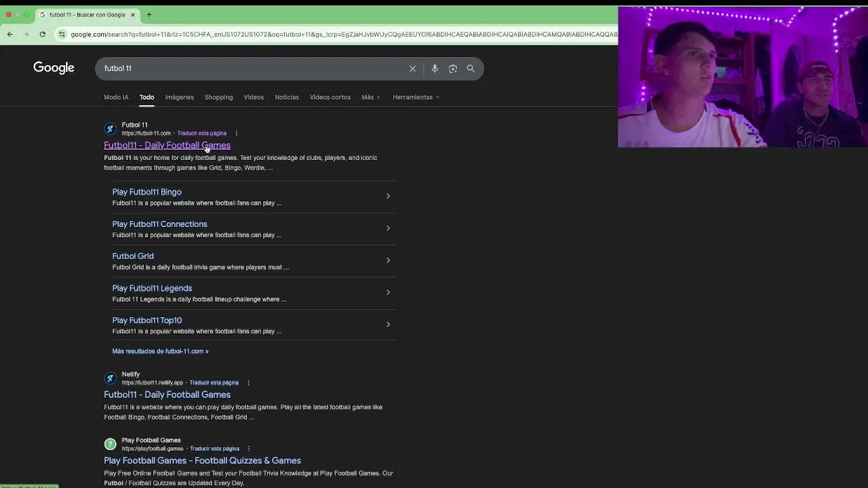Switch to the Imágenes tab

(179, 97)
